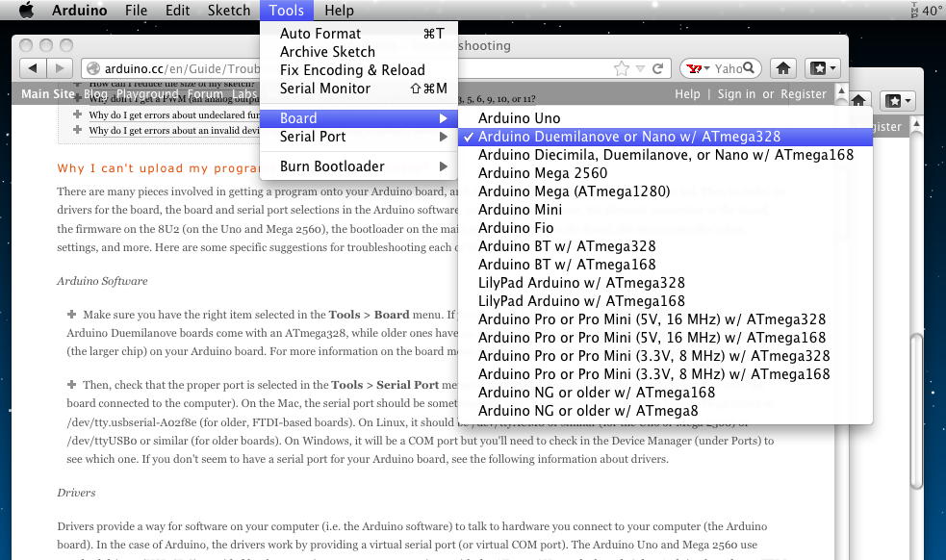Select Arduino BT w/ ATmega328

coord(665,246)
